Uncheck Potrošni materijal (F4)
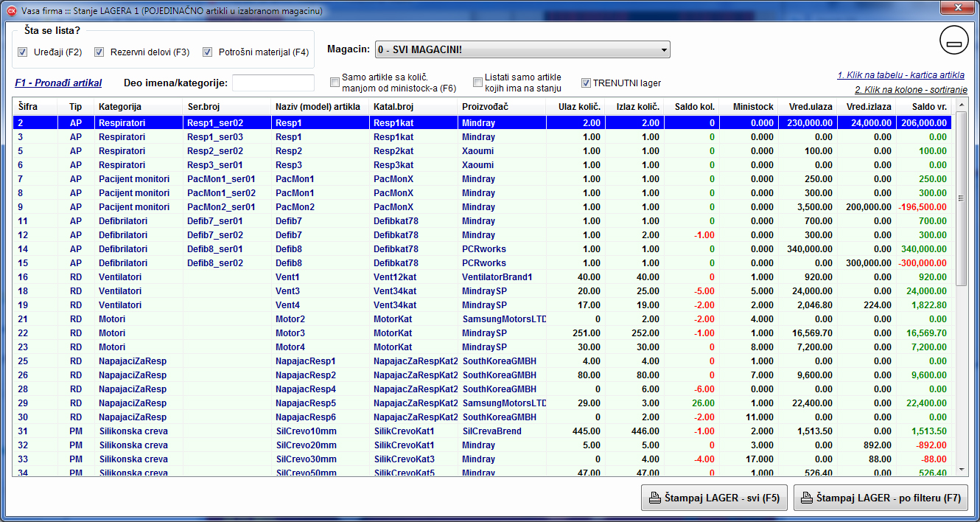The height and width of the screenshot is (522, 980). point(208,52)
